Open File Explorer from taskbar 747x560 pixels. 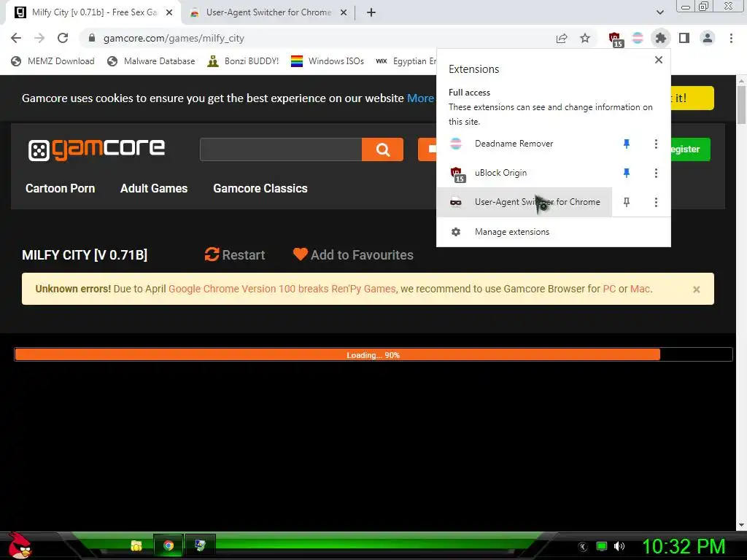click(x=136, y=545)
